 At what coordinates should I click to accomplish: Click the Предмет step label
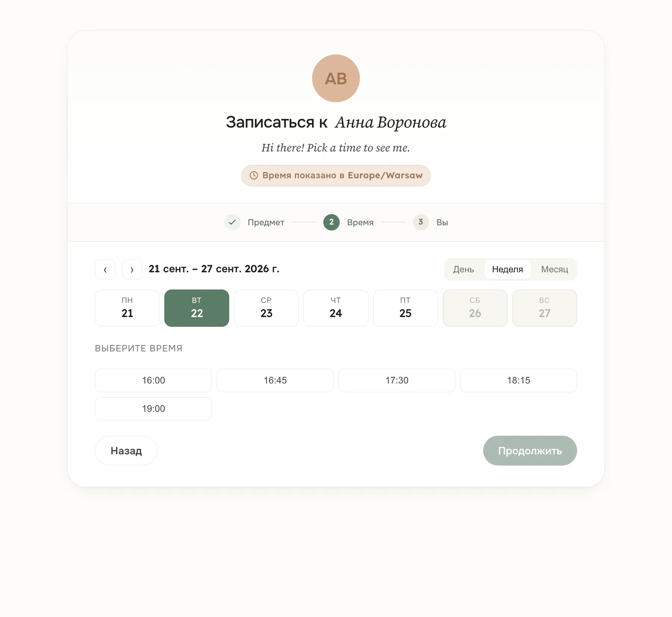[x=266, y=222]
